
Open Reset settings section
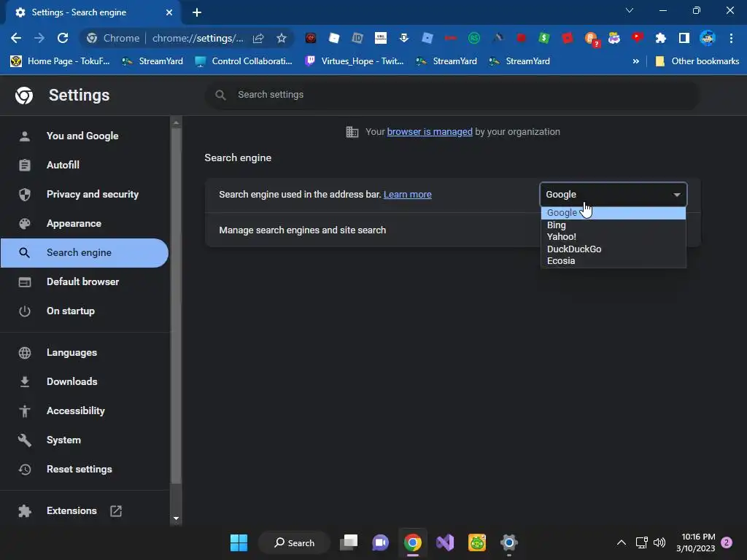pyautogui.click(x=85, y=470)
